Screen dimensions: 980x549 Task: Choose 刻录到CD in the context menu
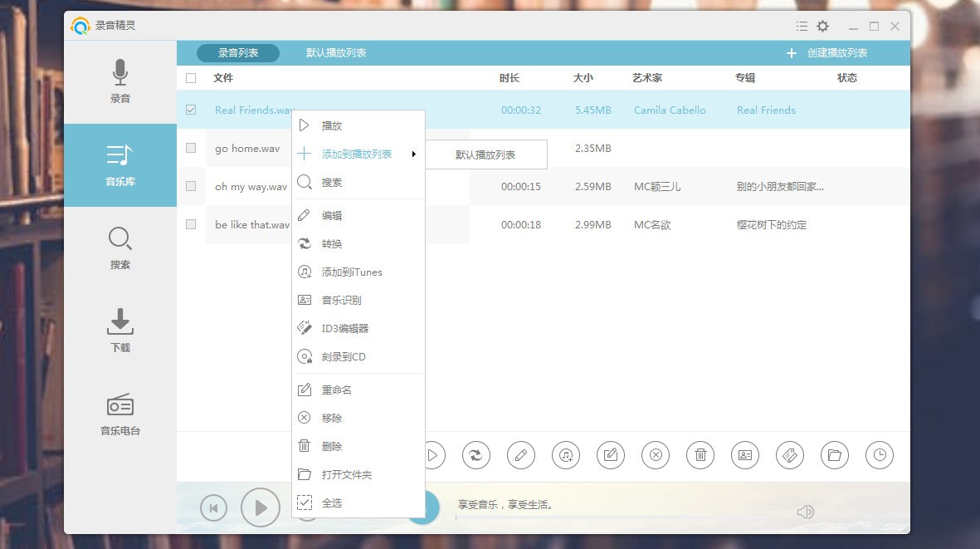[358, 357]
